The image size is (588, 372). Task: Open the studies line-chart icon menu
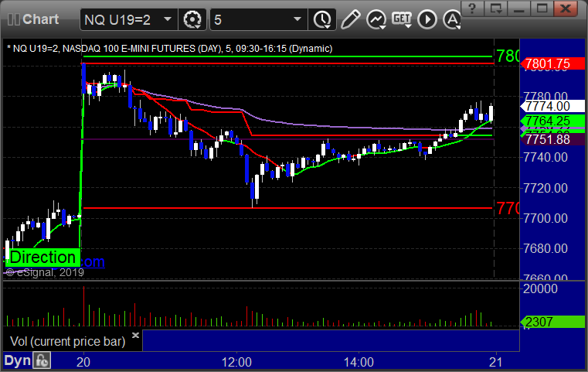(376, 19)
